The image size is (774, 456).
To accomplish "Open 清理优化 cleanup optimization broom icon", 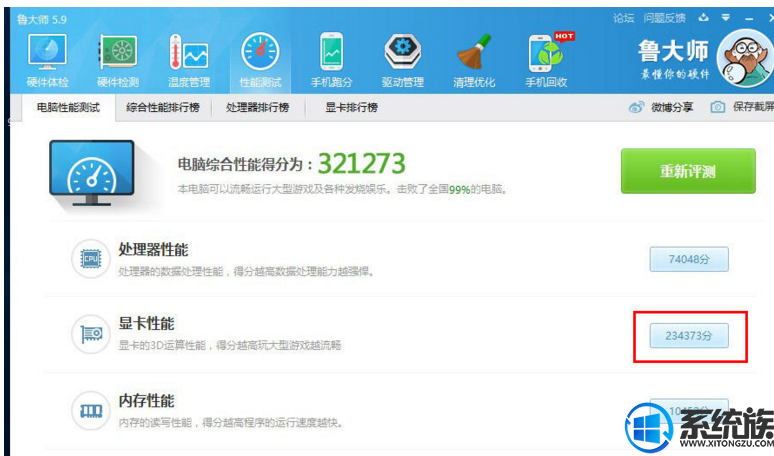I will (474, 61).
